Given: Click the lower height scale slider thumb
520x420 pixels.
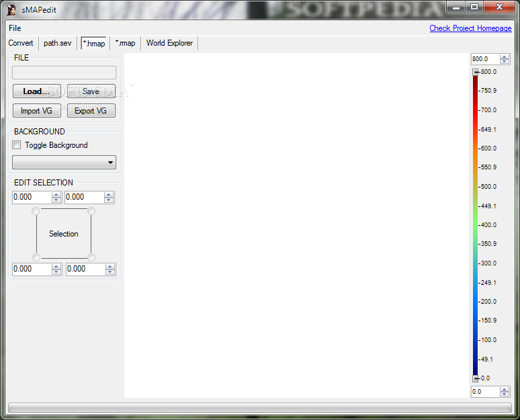Looking at the screenshot, I should pyautogui.click(x=476, y=378).
